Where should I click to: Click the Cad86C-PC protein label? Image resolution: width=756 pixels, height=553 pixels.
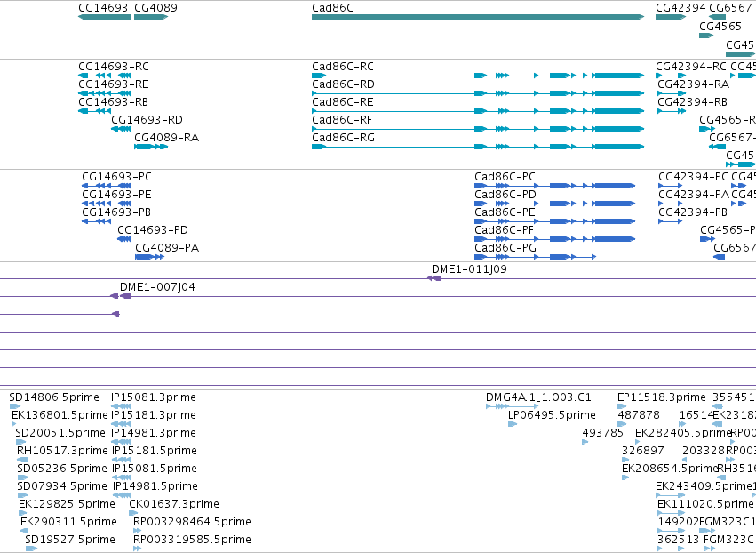505,177
